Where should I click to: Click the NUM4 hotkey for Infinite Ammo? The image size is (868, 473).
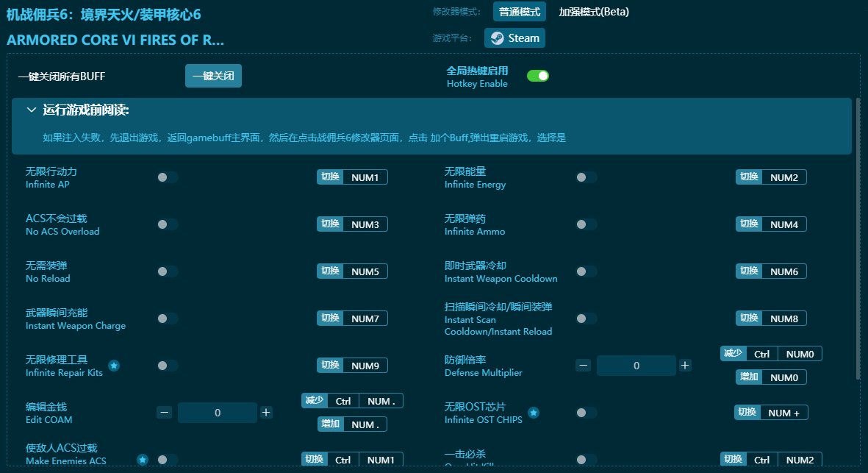click(x=783, y=224)
